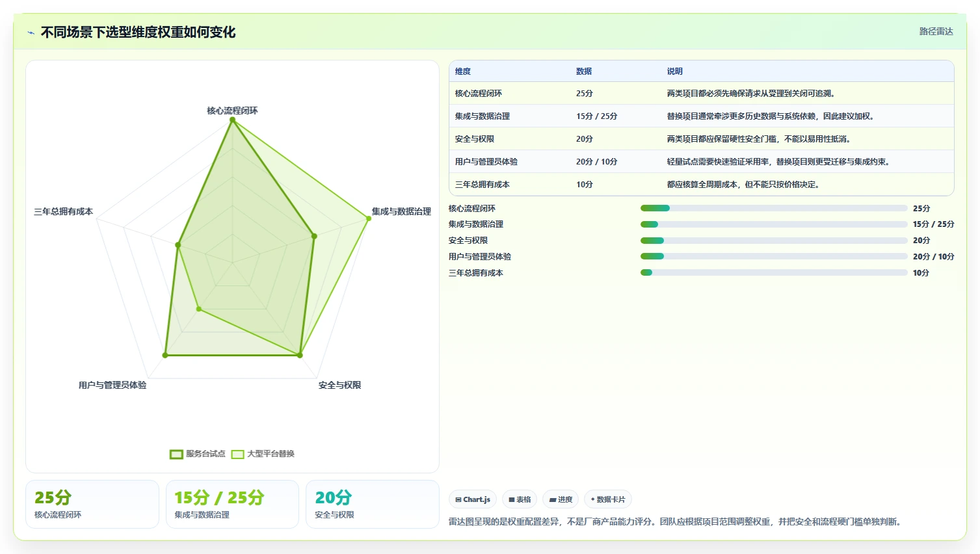Click the footnote beginning 雷达图呈现的是权重配置差异
Viewport: 980px width, 554px height.
(676, 521)
